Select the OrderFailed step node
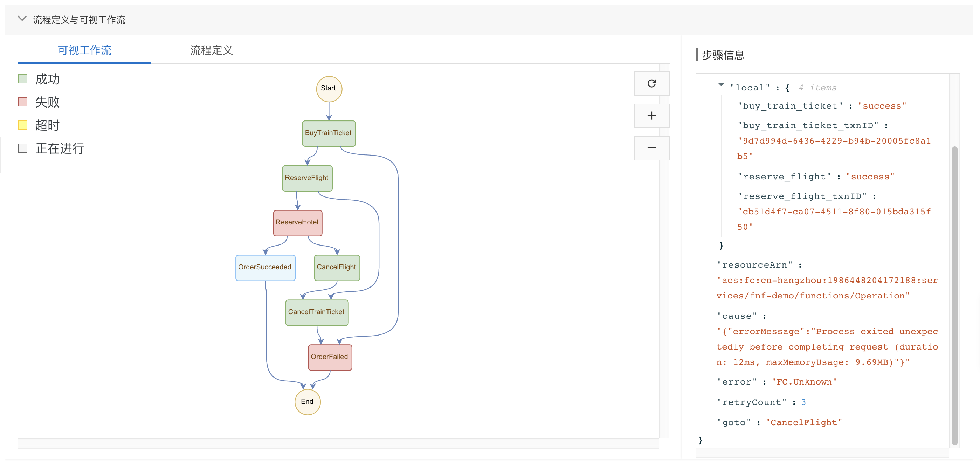This screenshot has width=980, height=463. [330, 357]
